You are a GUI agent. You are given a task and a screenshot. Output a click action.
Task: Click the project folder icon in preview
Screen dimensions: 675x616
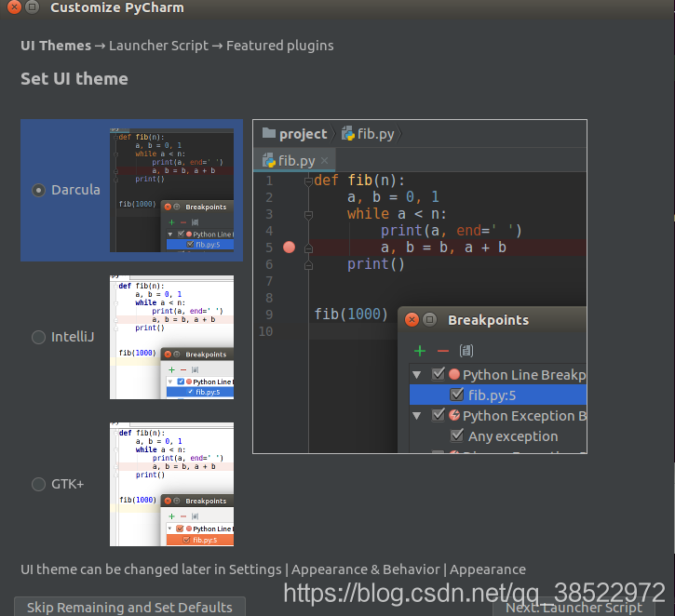(269, 133)
